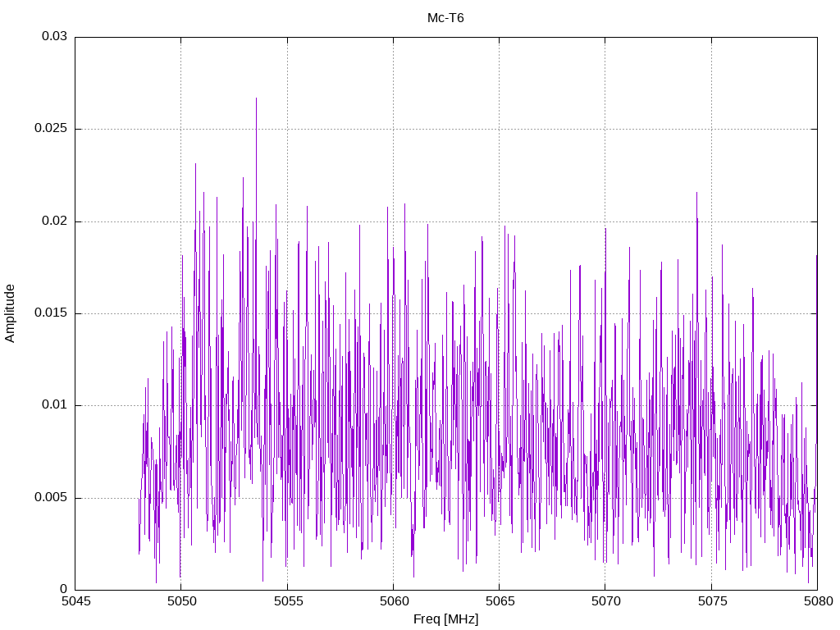Click the 0.01 y-axis tick label
Viewport: 840px width, 630px height.
55,405
